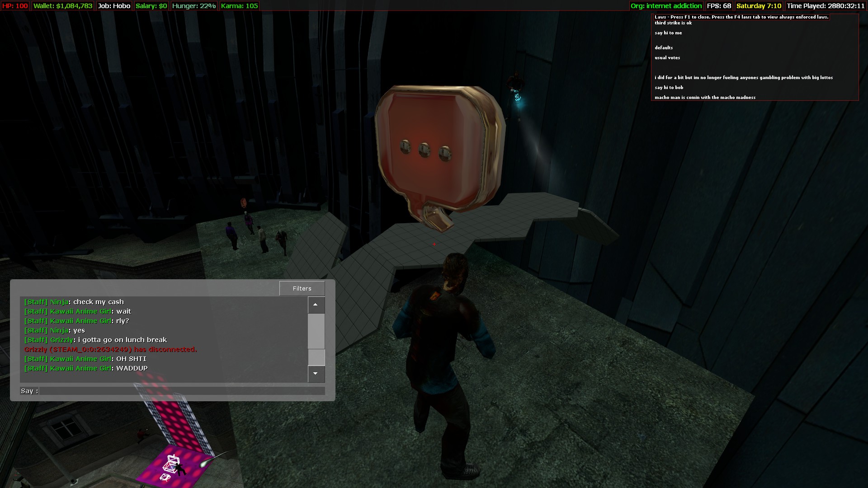Viewport: 868px width, 488px height.
Task: Click the Wallet amount in HUD
Action: (63, 6)
